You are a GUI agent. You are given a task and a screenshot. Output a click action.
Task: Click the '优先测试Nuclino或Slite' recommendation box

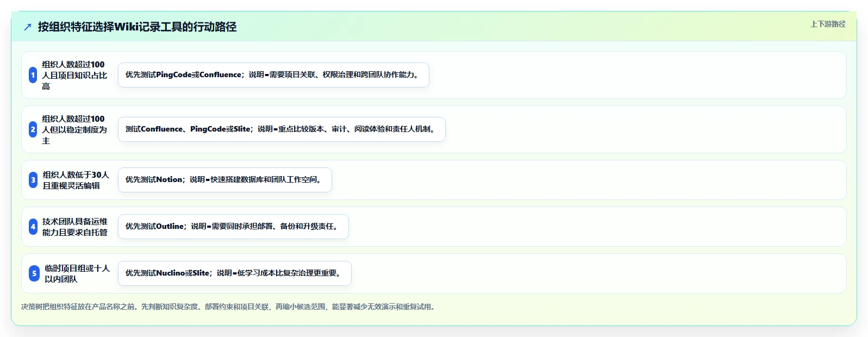point(235,273)
